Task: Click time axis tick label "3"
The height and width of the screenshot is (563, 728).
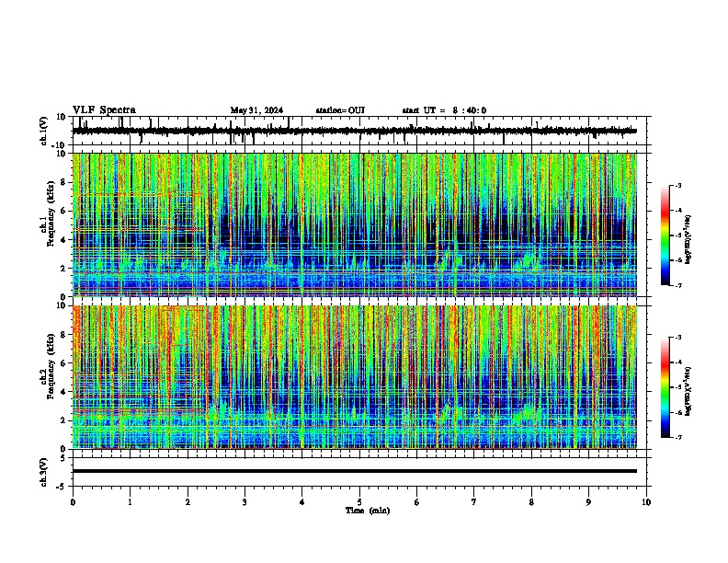Action: click(245, 502)
